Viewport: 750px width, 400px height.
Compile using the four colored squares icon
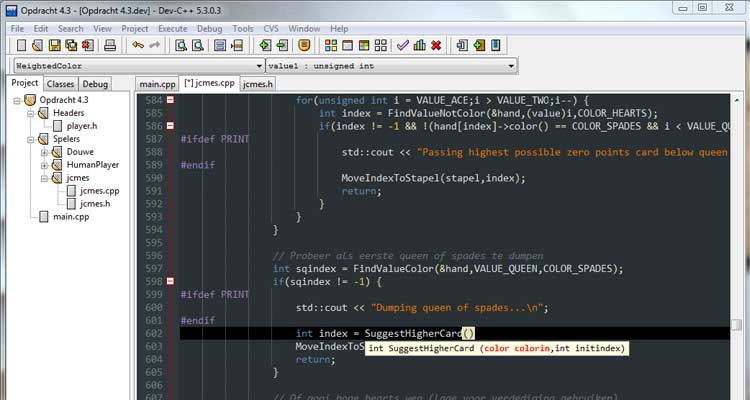tap(331, 45)
